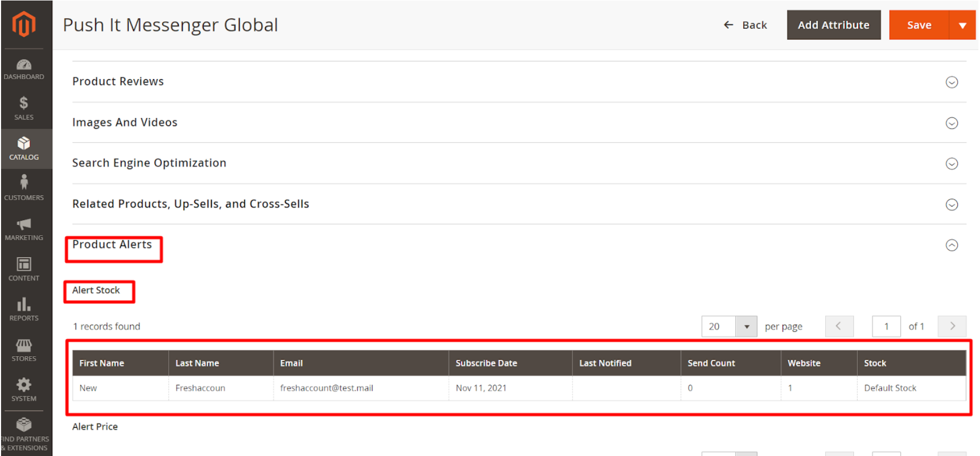Click the Save button
The height and width of the screenshot is (456, 980).
[x=919, y=25]
